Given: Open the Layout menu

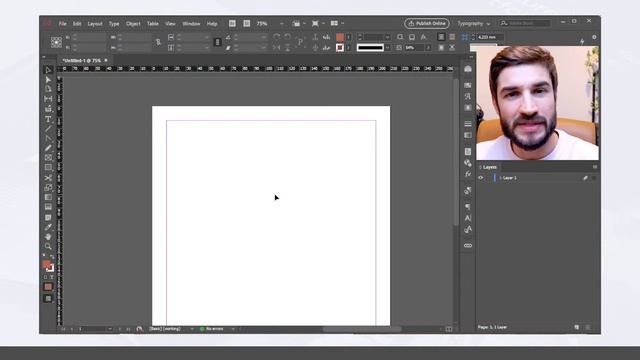Looking at the screenshot, I should tap(95, 24).
